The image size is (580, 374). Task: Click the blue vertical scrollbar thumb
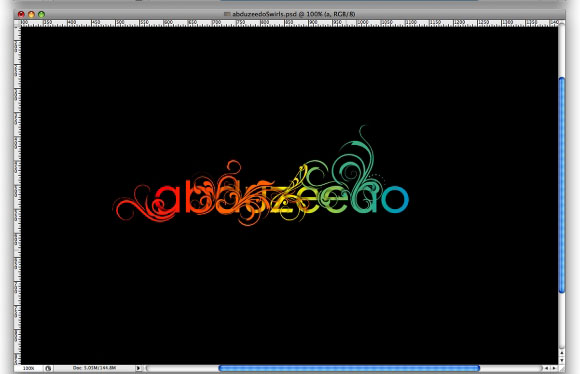coord(562,185)
